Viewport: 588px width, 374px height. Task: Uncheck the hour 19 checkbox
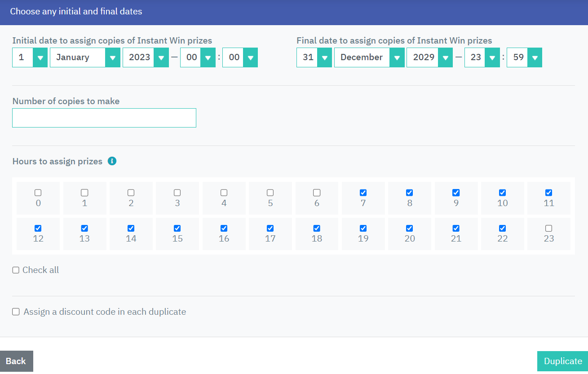pyautogui.click(x=363, y=228)
